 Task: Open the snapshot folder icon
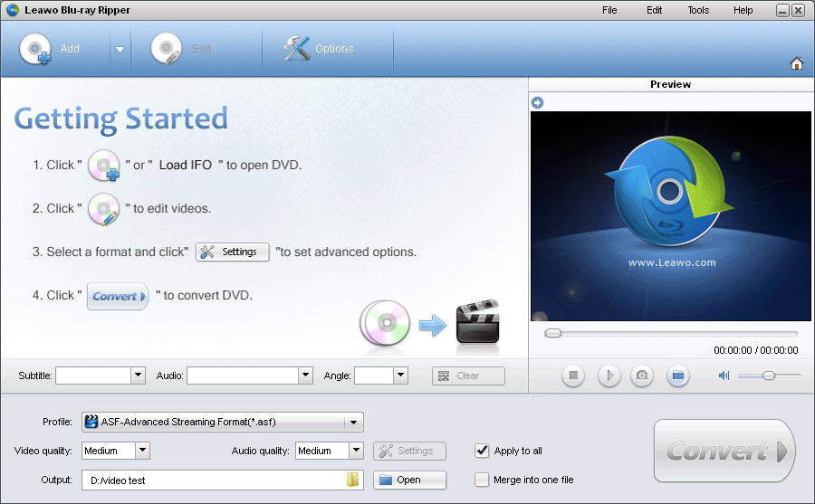676,376
